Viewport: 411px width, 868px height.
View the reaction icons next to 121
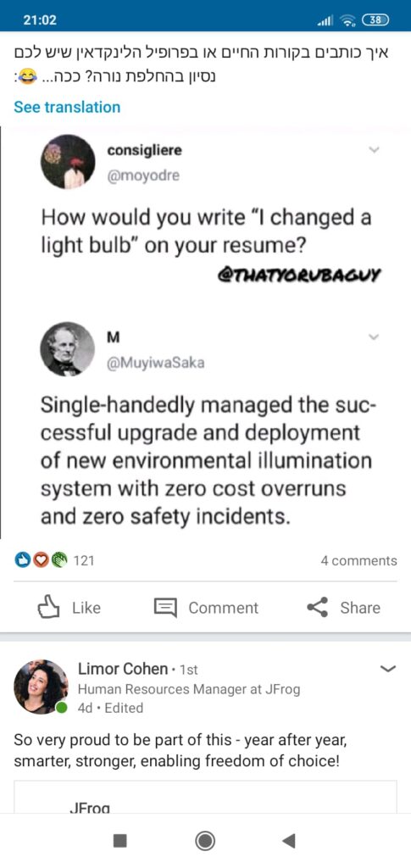pos(42,561)
